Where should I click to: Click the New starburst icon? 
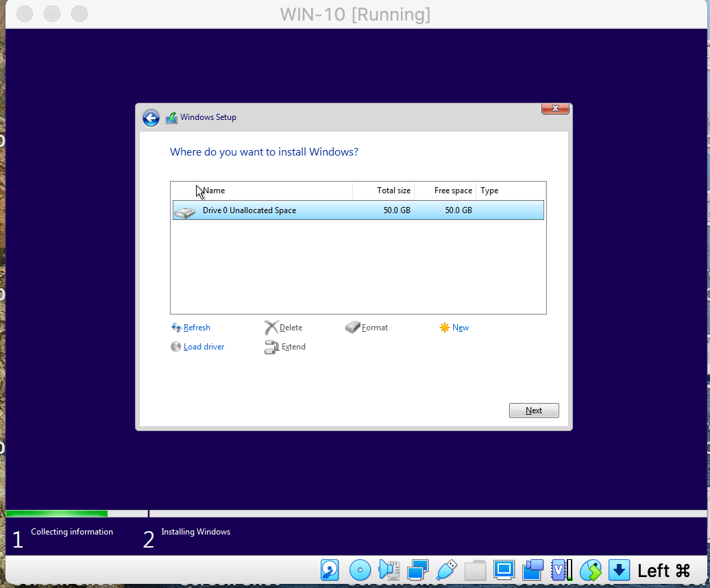point(445,328)
